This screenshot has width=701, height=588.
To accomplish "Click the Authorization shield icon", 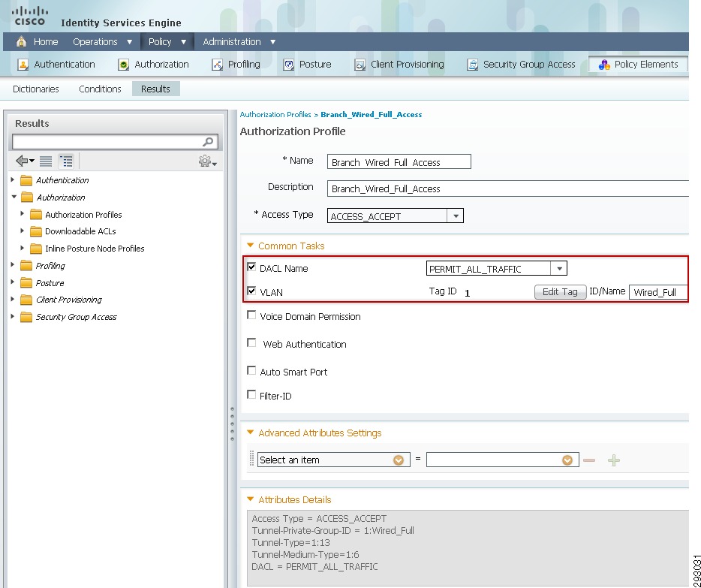I will (123, 65).
